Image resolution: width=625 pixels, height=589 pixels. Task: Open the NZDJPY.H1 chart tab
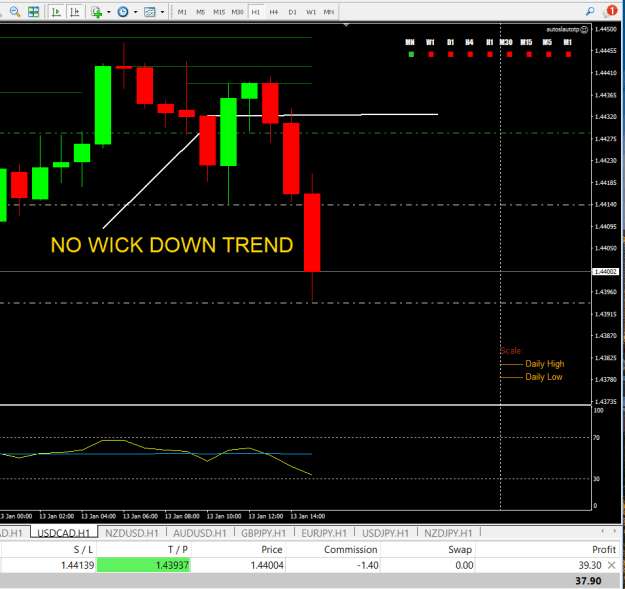[x=448, y=533]
